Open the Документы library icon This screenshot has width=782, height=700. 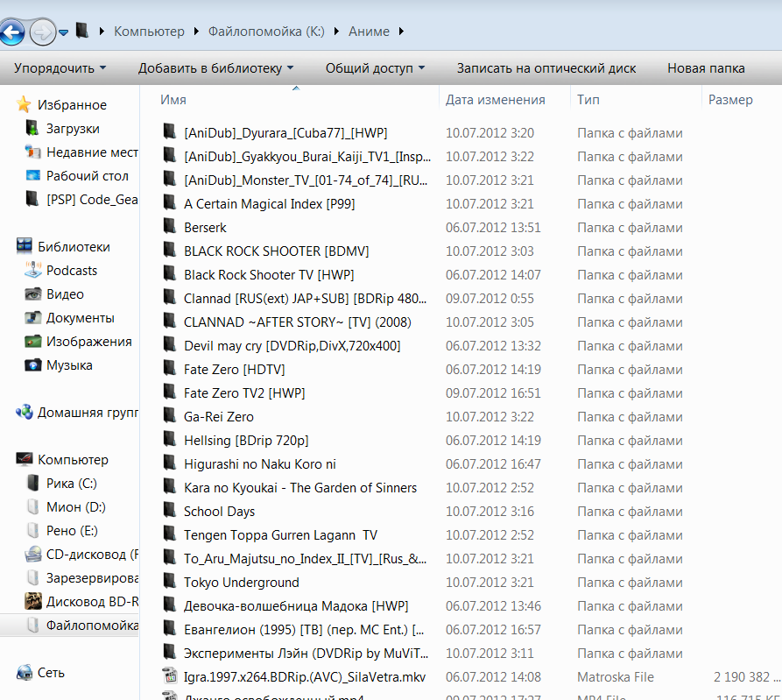(x=33, y=317)
